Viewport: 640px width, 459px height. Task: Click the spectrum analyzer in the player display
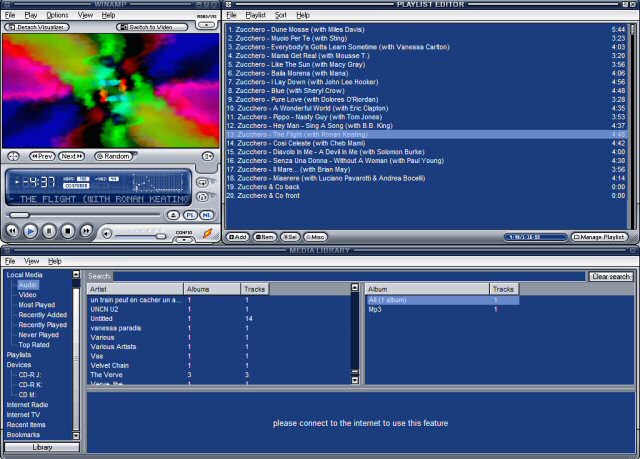(158, 182)
